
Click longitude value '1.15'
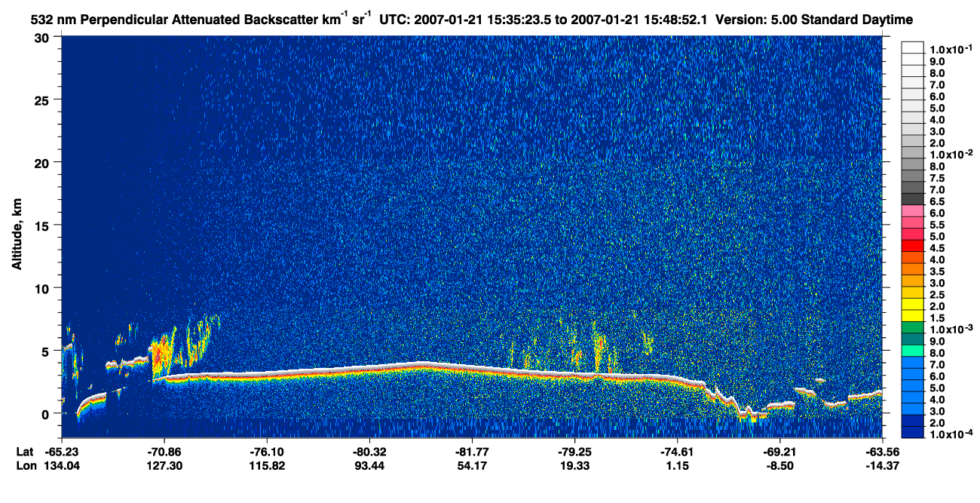[677, 465]
